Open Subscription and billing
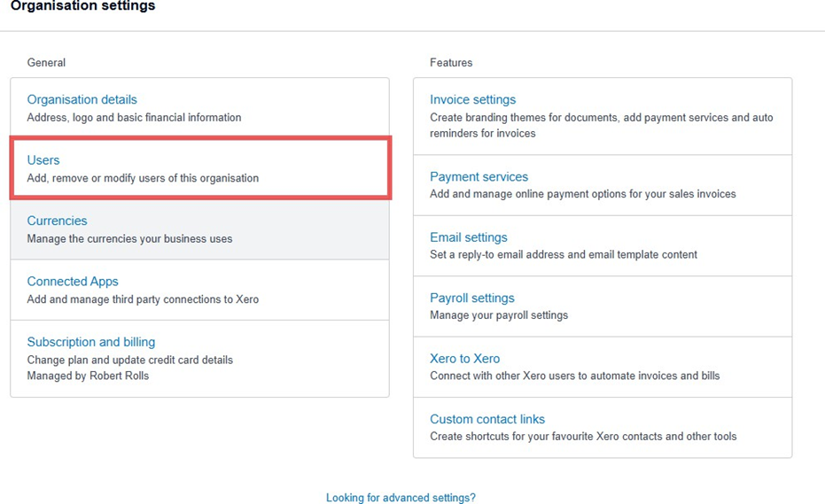This screenshot has height=504, width=825. [90, 342]
